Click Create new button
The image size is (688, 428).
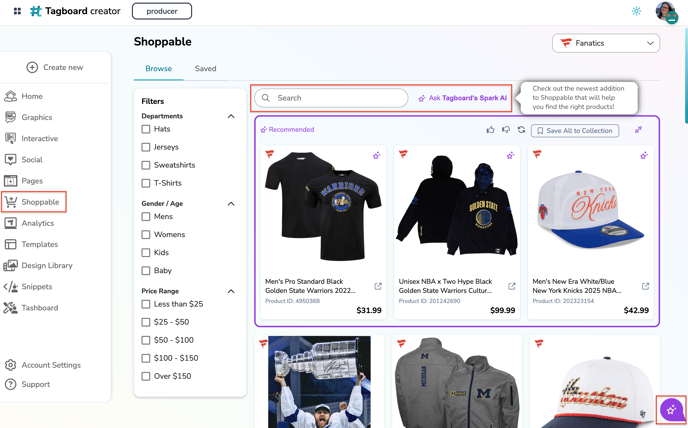(x=55, y=67)
